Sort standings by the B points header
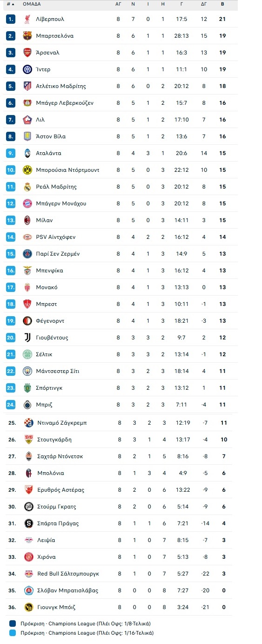This screenshot has width=262, height=644. point(222,4)
